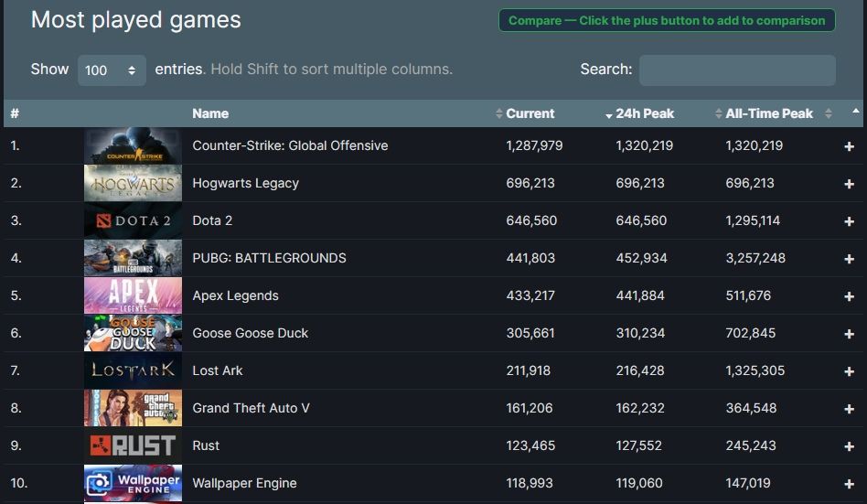Open the PUBG Battlegrounds thumbnail
This screenshot has width=867, height=504.
pyautogui.click(x=133, y=258)
